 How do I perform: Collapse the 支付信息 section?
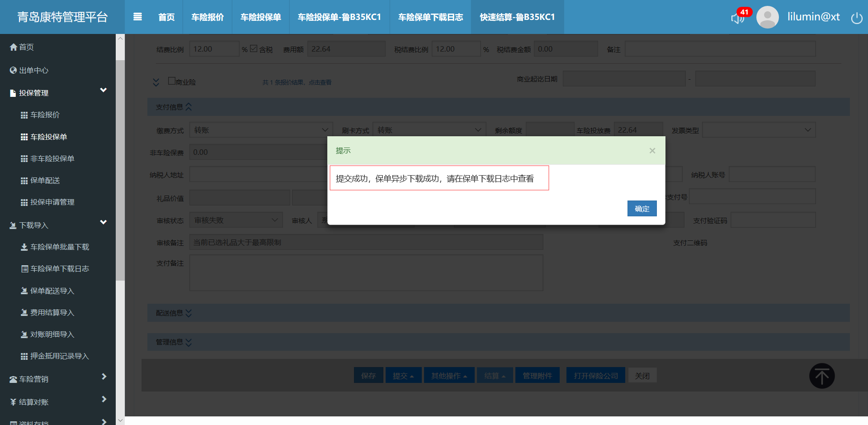pyautogui.click(x=189, y=107)
